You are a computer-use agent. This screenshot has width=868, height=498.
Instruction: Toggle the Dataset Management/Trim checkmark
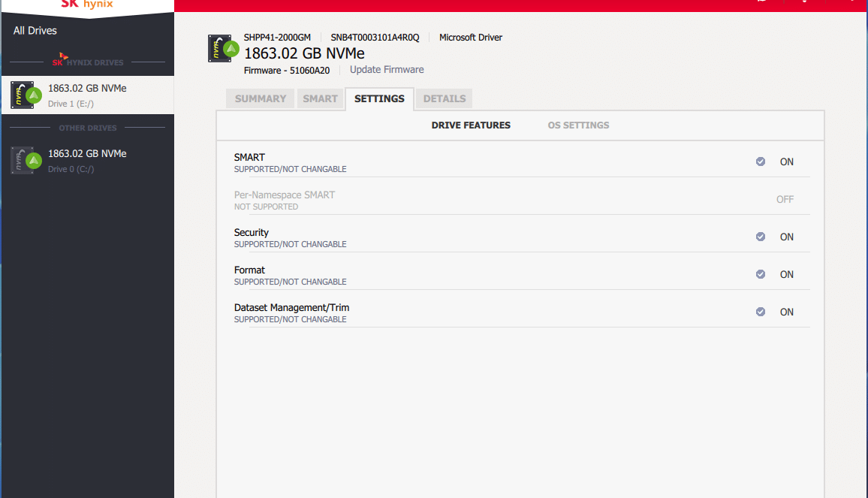click(x=761, y=312)
